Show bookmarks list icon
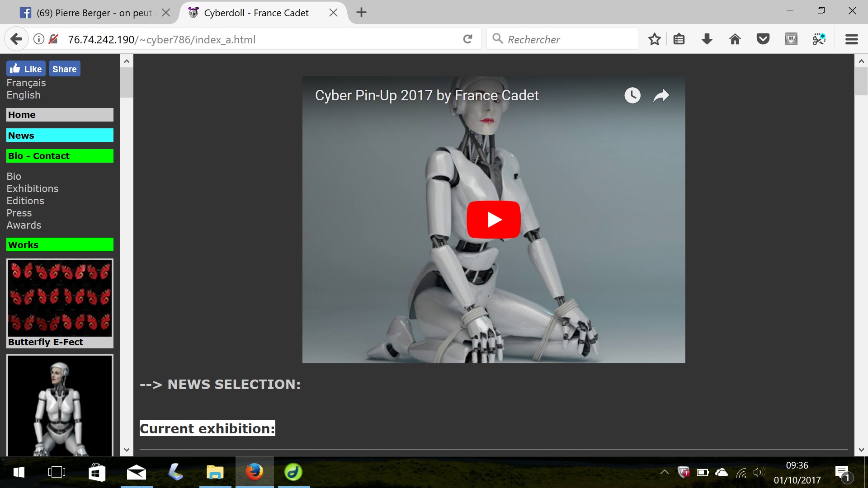This screenshot has width=868, height=488. point(679,39)
